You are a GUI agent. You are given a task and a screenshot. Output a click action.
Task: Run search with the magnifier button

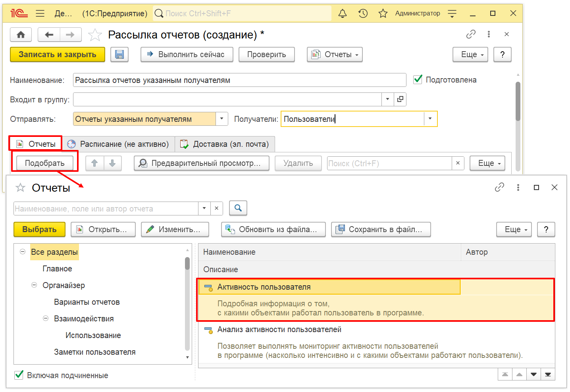[x=238, y=208]
